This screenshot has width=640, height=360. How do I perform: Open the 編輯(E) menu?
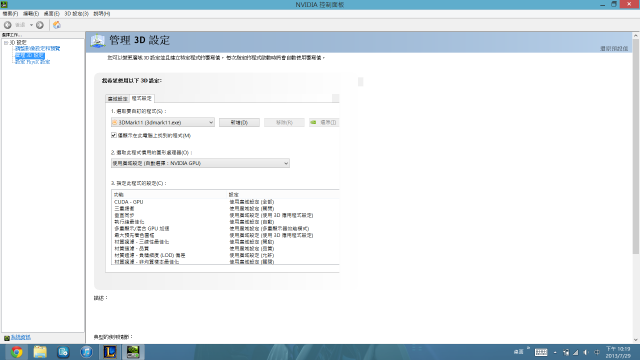pos(31,13)
